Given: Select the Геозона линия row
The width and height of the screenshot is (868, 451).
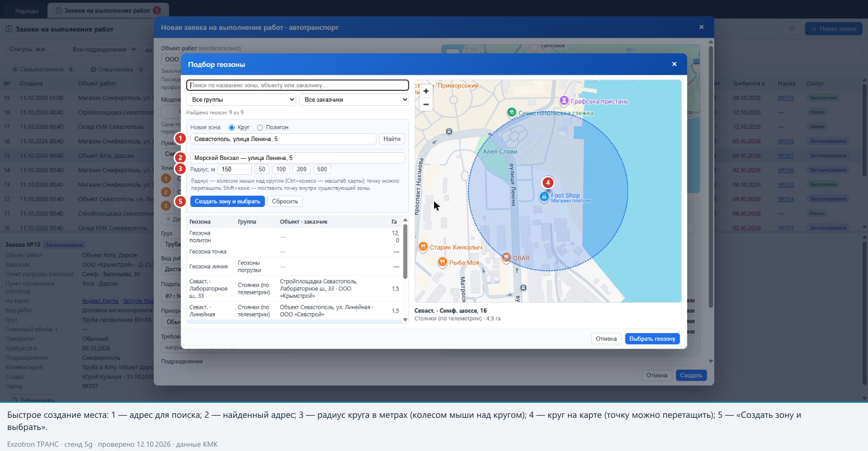Looking at the screenshot, I should 294,266.
